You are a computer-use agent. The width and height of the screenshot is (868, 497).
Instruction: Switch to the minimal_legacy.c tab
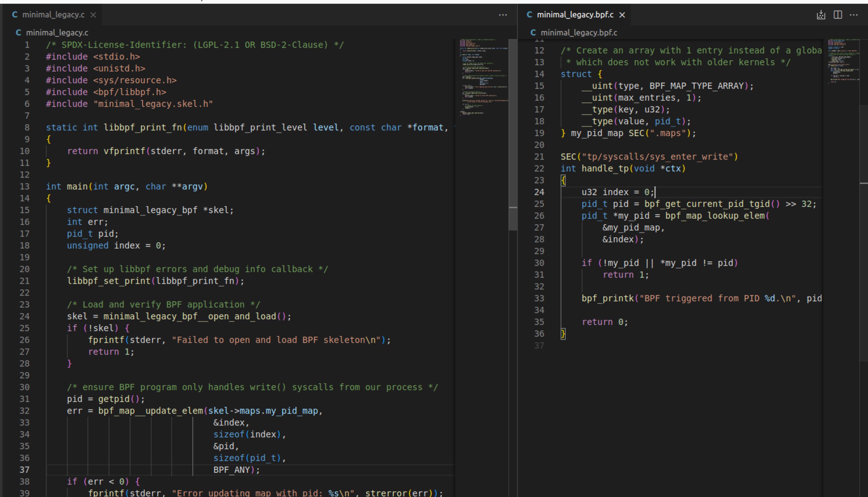pyautogui.click(x=53, y=15)
